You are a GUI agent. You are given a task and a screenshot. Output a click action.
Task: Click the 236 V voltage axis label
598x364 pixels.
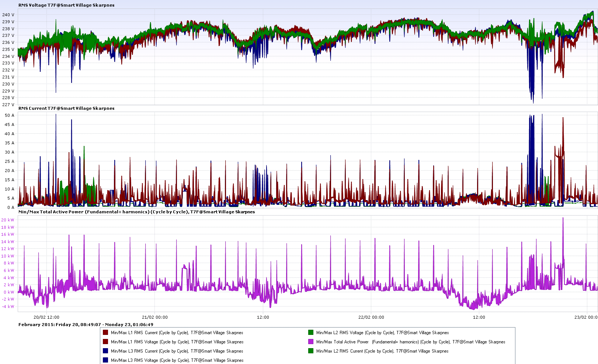[x=8, y=42]
